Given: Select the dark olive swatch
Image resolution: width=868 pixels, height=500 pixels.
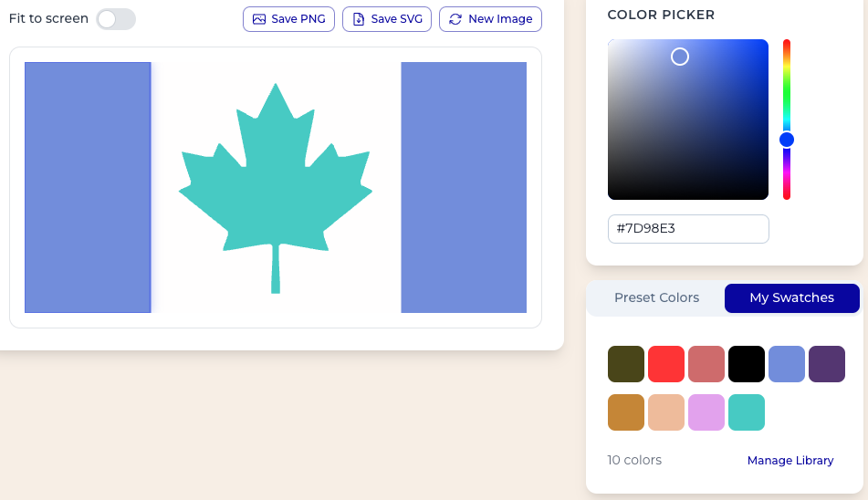Looking at the screenshot, I should pyautogui.click(x=626, y=364).
